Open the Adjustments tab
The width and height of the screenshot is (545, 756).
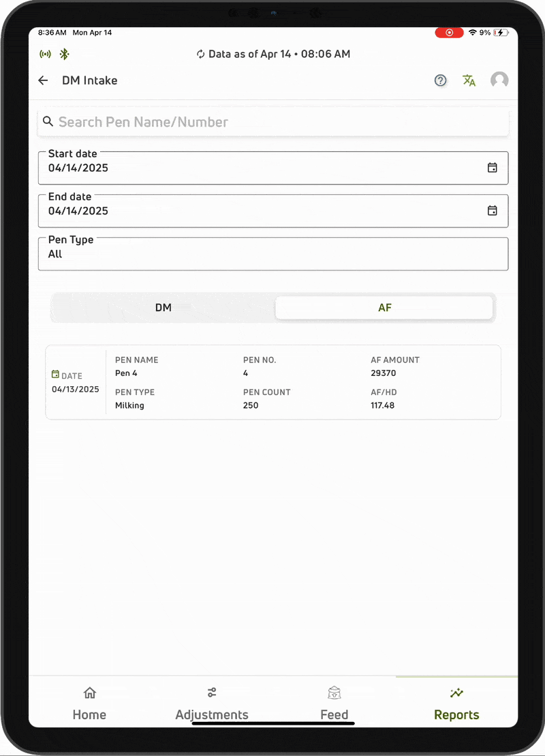coord(212,704)
